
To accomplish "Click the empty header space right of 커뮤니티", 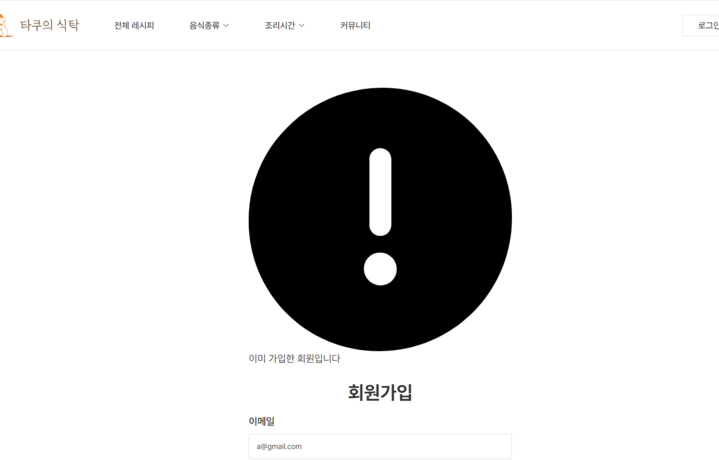I will click(526, 26).
